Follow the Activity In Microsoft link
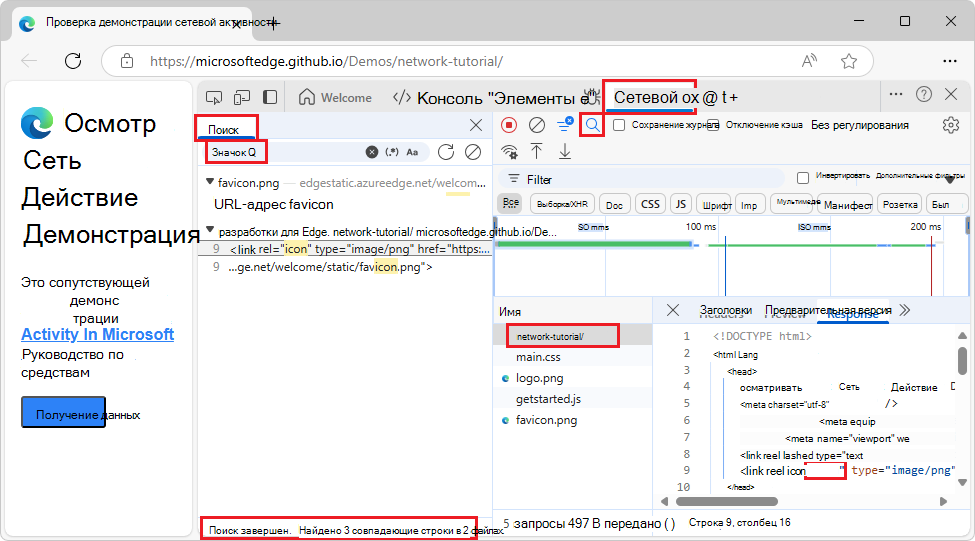Screen dimensions: 975x541 click(98, 335)
